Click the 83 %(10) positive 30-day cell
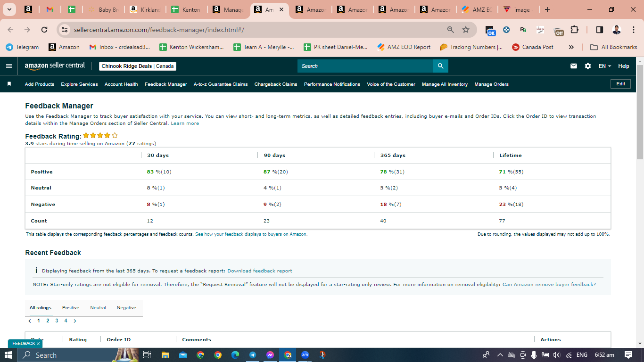 point(159,172)
